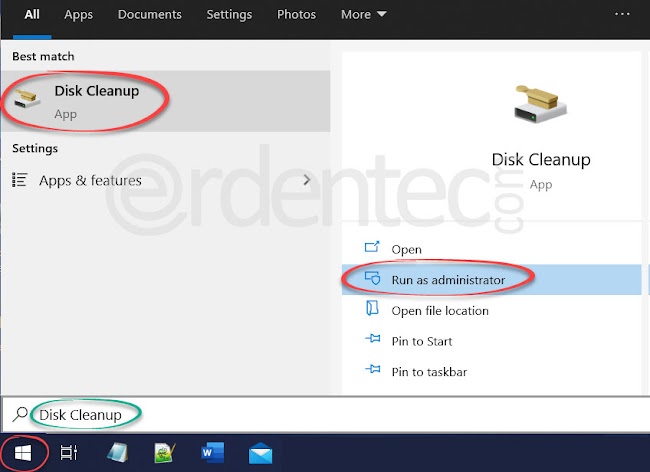
Task: Launch Microsoft Word from the taskbar
Action: (x=213, y=453)
